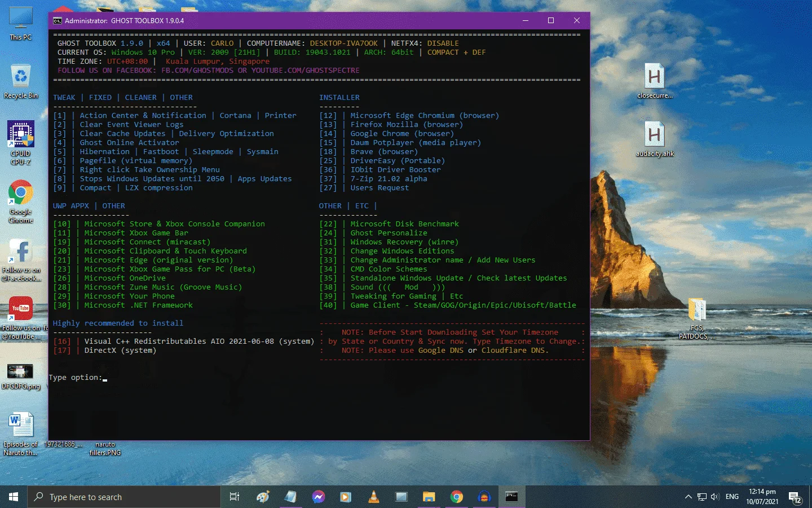
Task: Select the audacity.ahk script file
Action: [x=655, y=139]
